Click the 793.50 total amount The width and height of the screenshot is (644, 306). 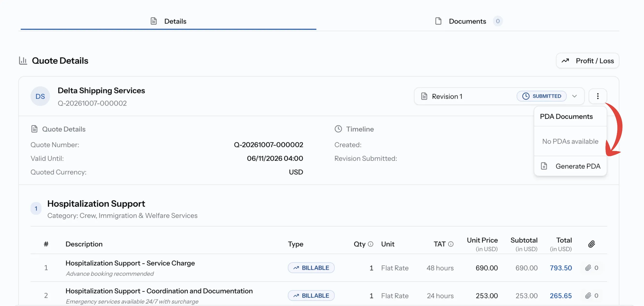(561, 268)
